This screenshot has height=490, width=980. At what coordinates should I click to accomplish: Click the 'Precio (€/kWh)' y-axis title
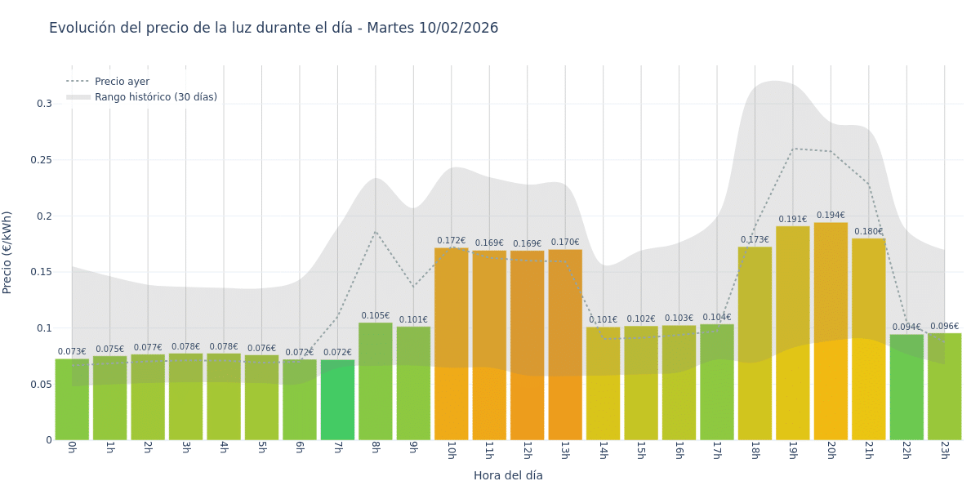(x=7, y=252)
